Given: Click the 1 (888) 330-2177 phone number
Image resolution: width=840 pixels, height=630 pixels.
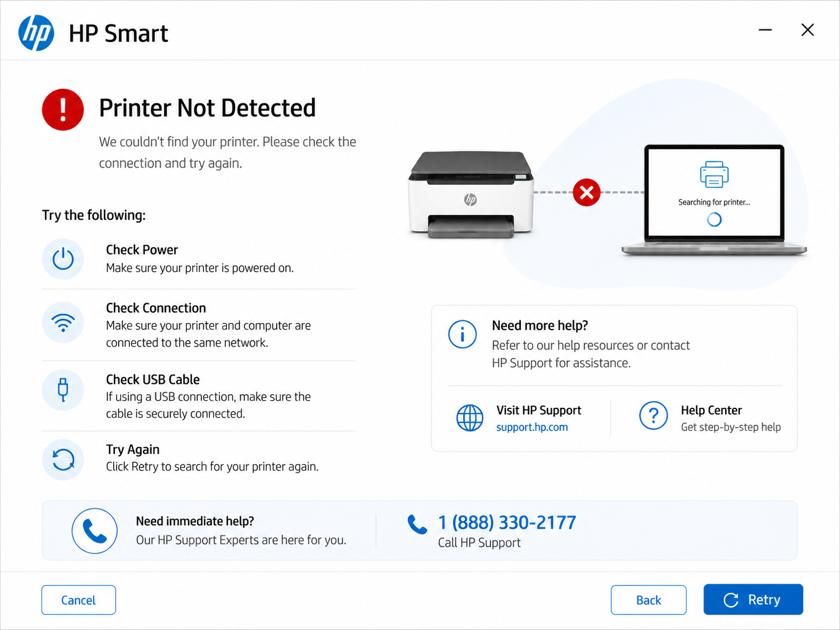Looking at the screenshot, I should click(x=507, y=523).
